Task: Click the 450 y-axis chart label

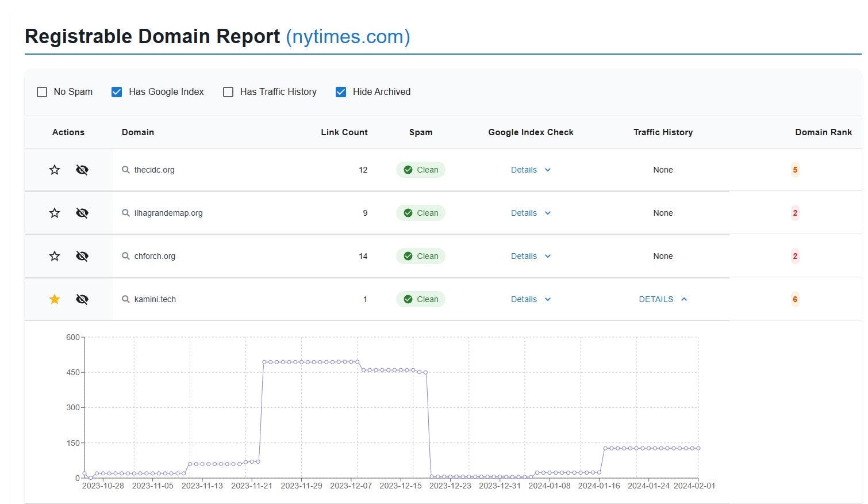Action: tap(73, 372)
